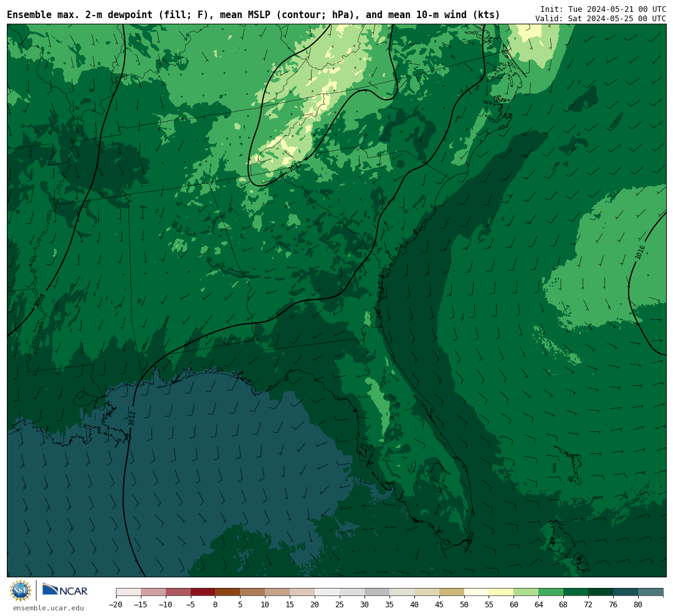The width and height of the screenshot is (673, 616).
Task: Pick the colorbar swatch between 15 and 20
Action: pyautogui.click(x=303, y=592)
